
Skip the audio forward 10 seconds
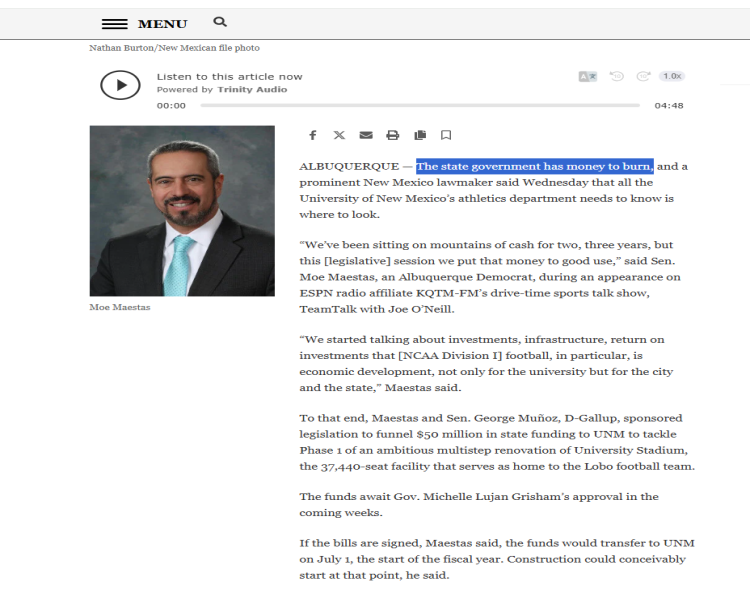pos(644,76)
